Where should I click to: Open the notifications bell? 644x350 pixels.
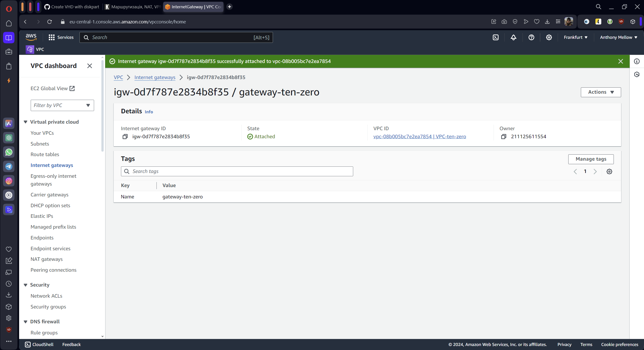click(x=513, y=37)
